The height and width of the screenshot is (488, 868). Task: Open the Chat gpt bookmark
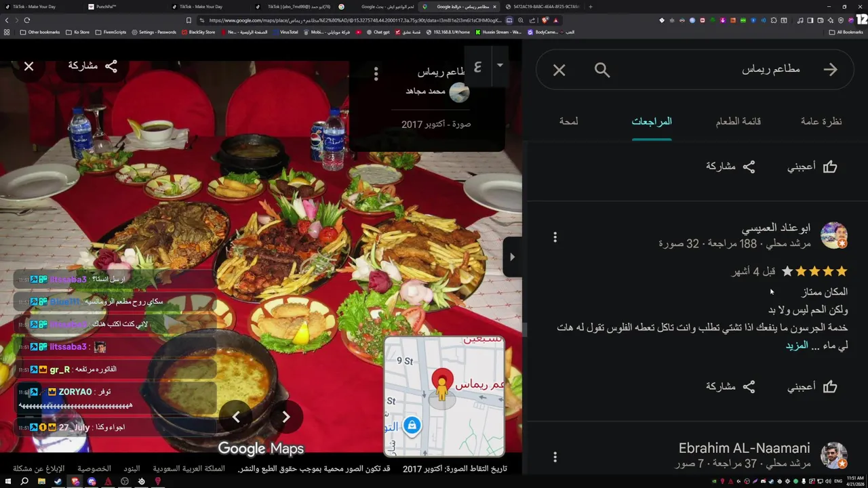(378, 32)
